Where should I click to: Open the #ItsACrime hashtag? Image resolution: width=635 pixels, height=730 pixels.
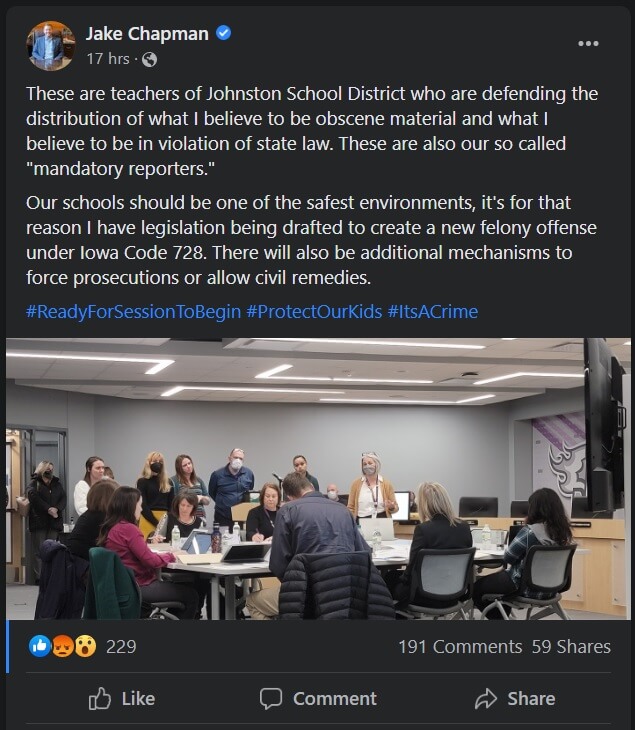point(432,311)
